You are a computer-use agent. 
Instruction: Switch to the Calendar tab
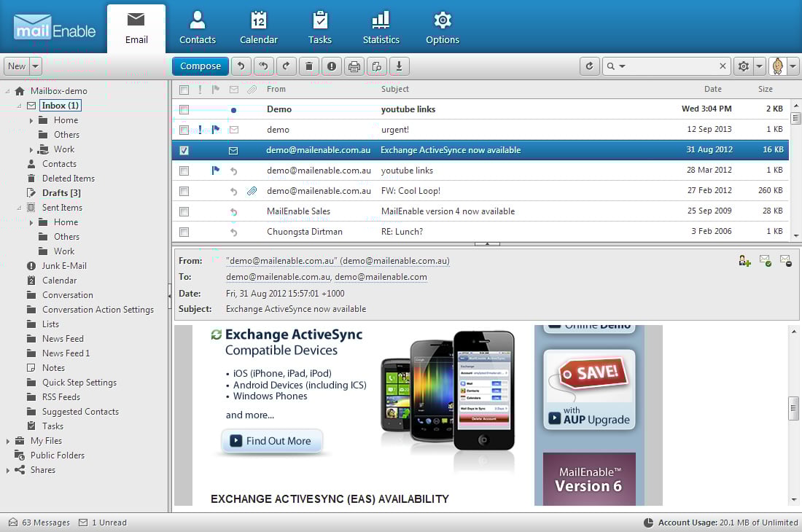pyautogui.click(x=258, y=28)
